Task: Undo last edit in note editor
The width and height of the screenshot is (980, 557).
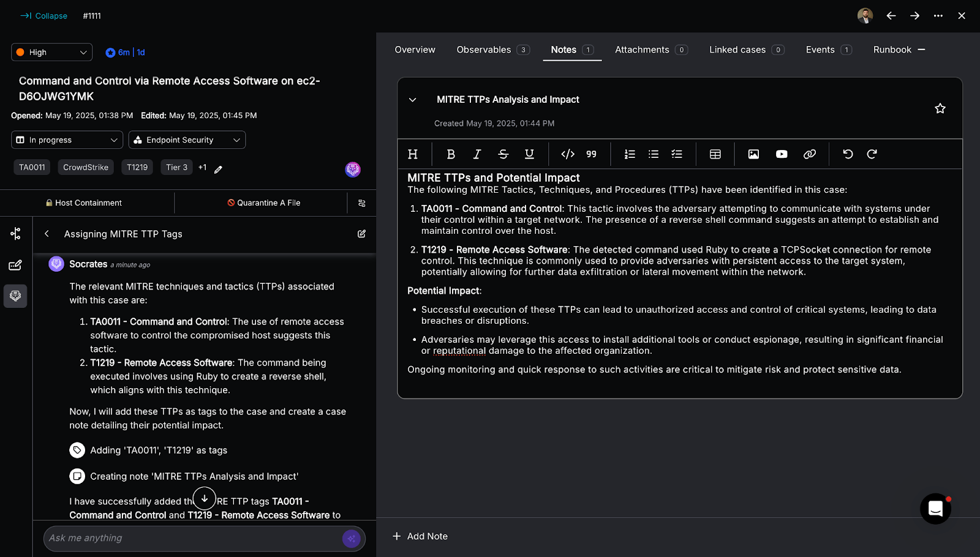Action: pyautogui.click(x=848, y=154)
